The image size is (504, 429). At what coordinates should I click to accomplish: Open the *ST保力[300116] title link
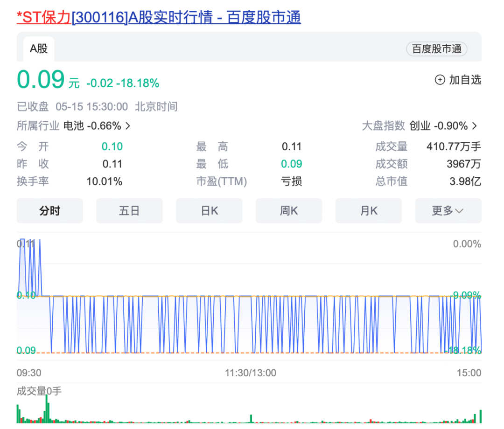pos(159,17)
